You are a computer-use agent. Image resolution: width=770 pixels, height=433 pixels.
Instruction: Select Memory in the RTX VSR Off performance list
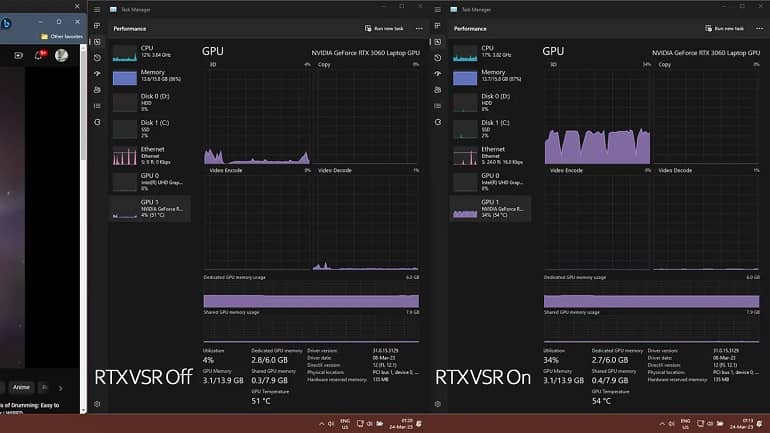[x=150, y=76]
